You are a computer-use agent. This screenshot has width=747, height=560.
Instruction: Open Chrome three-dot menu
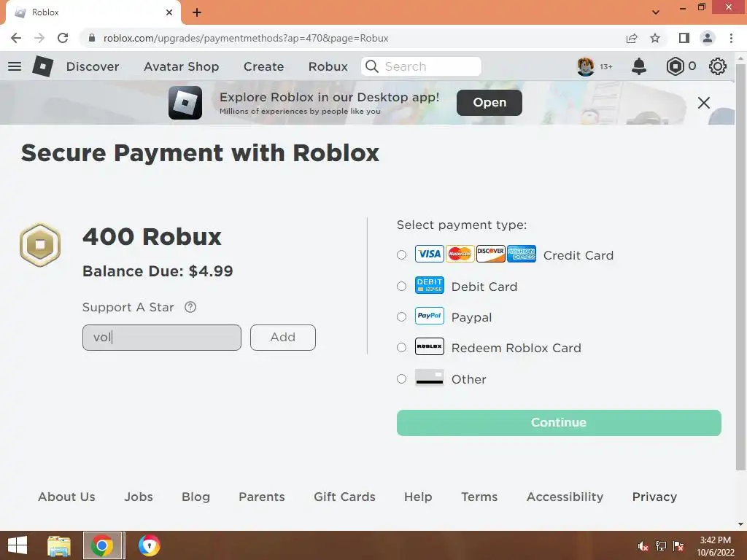click(731, 38)
